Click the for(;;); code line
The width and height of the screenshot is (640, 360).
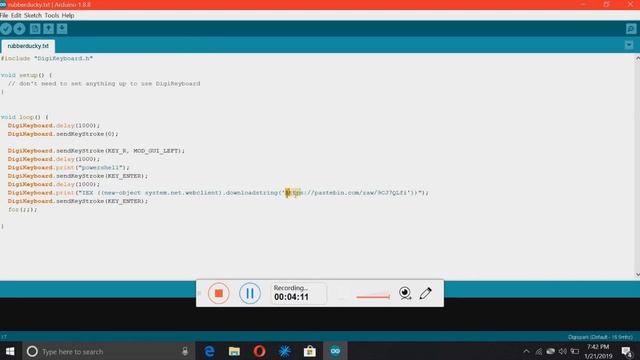(22, 209)
